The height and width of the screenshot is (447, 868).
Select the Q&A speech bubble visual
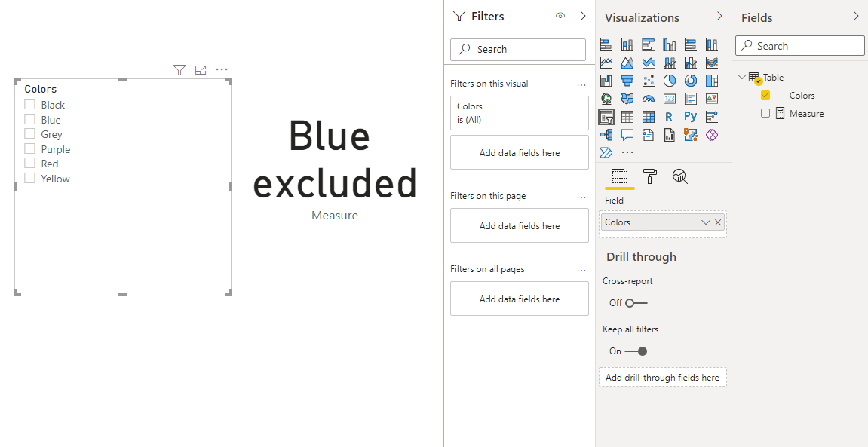click(x=627, y=134)
